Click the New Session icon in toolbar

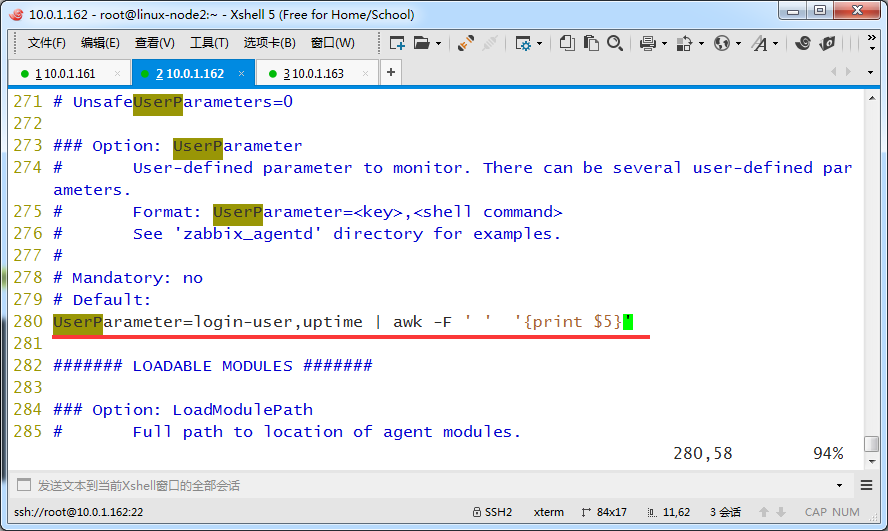(397, 43)
